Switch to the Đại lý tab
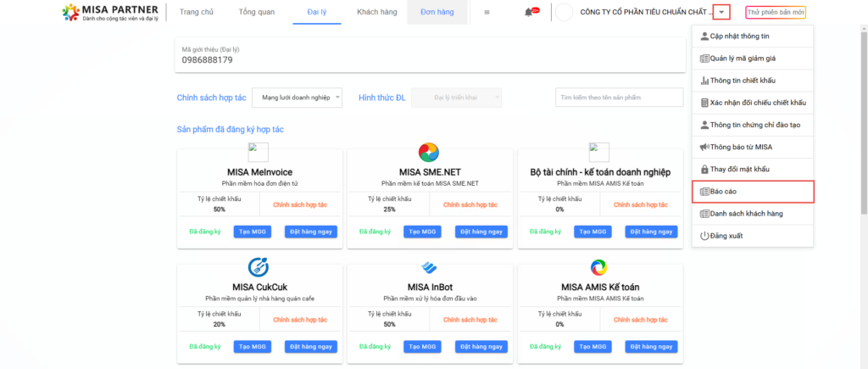The width and height of the screenshot is (868, 369). pyautogui.click(x=317, y=12)
